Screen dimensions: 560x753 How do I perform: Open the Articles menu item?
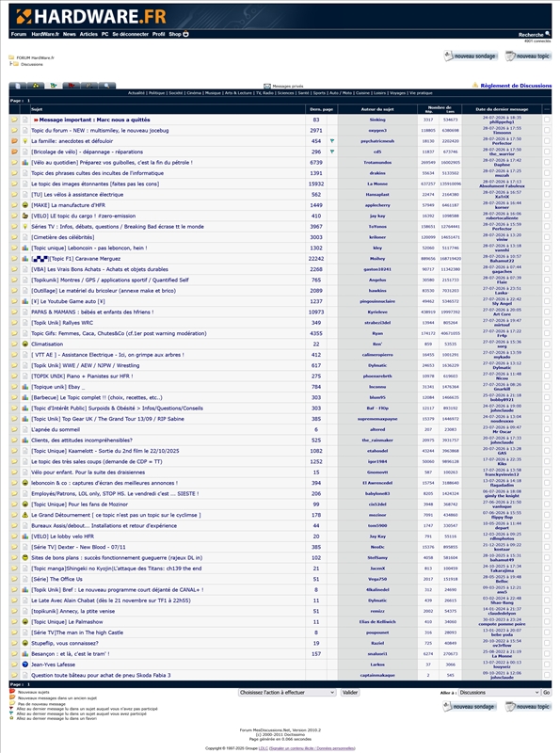point(88,34)
